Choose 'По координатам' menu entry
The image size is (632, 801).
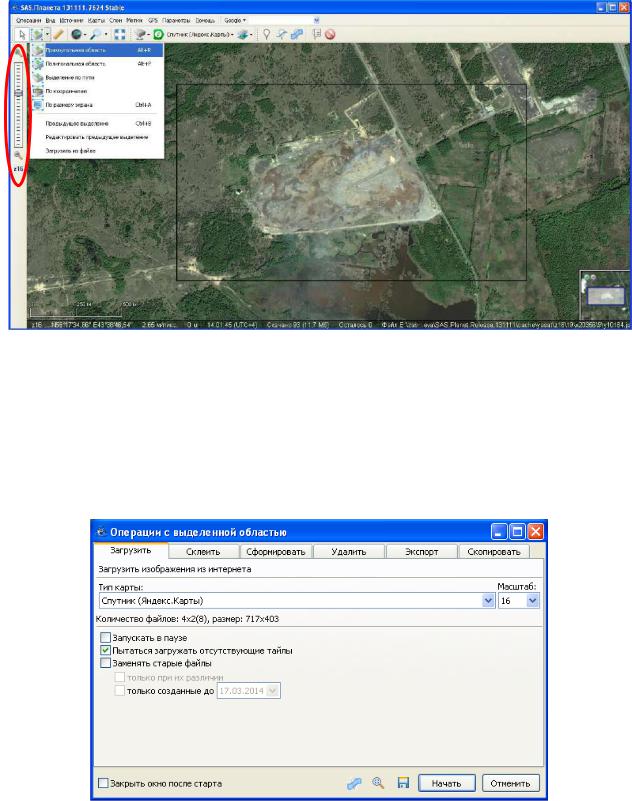pos(97,91)
